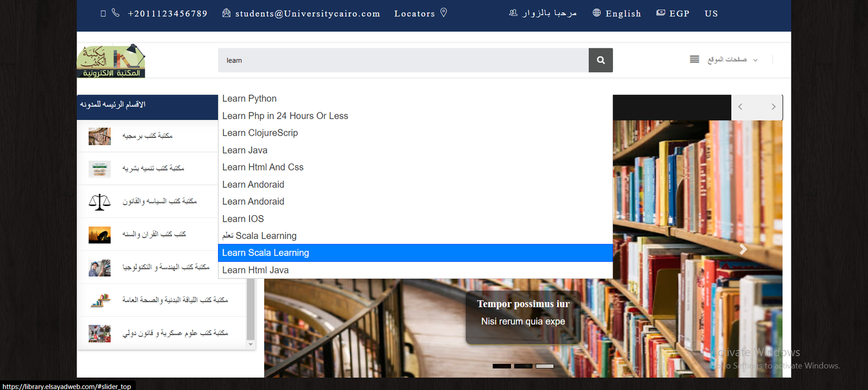868x390 pixels.
Task: Pick 'Learn Php in 24 Hours Or Less'
Action: [285, 116]
